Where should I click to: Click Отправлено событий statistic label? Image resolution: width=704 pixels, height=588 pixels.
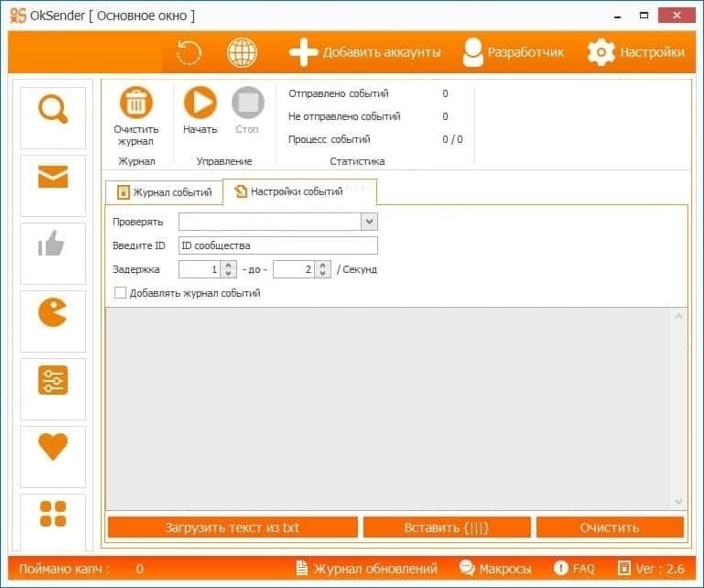339,93
